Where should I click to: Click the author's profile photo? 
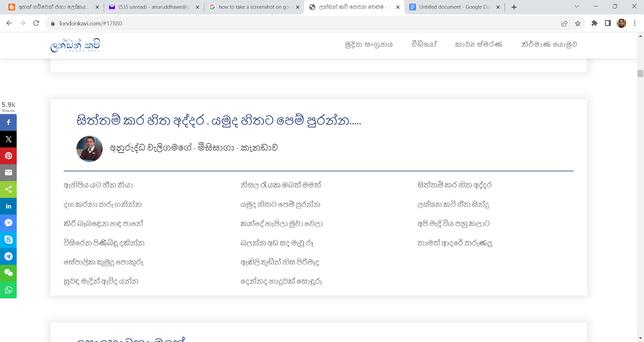[x=89, y=148]
